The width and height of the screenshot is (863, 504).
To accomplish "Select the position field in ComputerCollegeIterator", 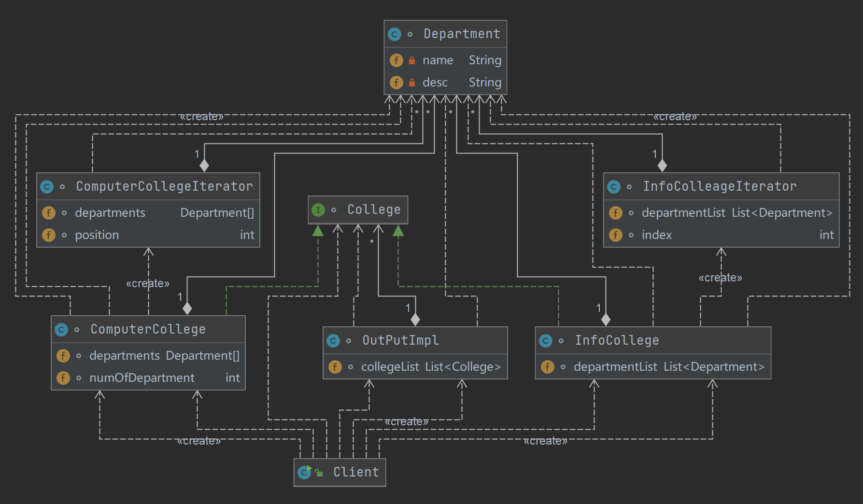I will pos(97,235).
